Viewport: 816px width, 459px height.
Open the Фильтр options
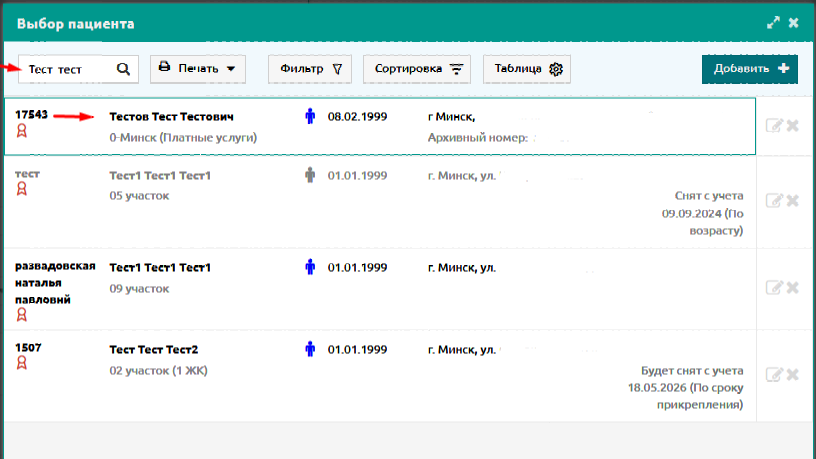[310, 69]
